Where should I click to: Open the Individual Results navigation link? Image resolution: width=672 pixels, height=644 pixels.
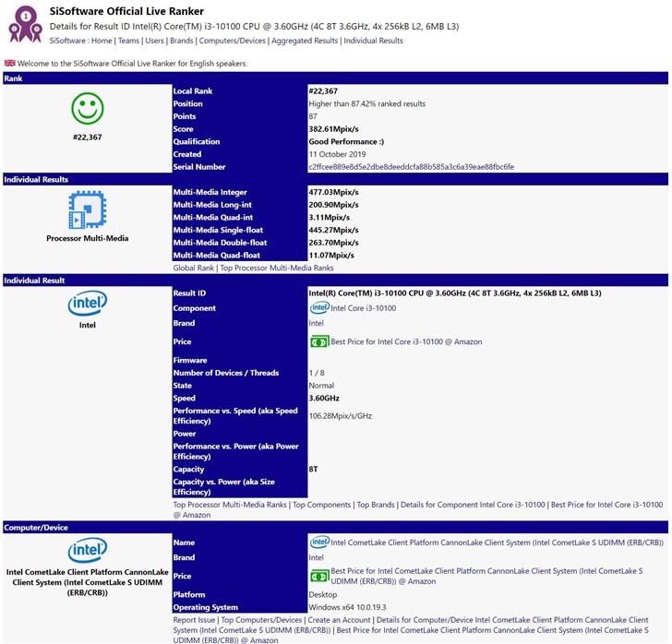[x=373, y=41]
